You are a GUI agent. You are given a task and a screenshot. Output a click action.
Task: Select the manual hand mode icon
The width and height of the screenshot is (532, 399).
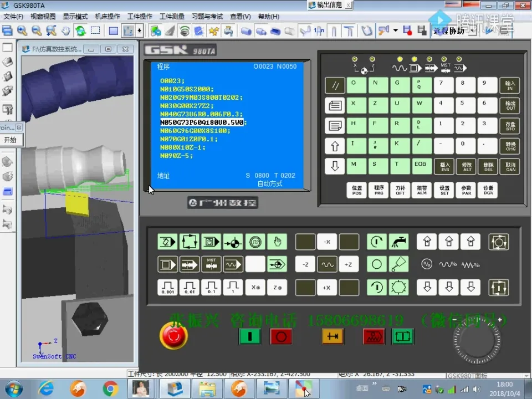point(277,242)
